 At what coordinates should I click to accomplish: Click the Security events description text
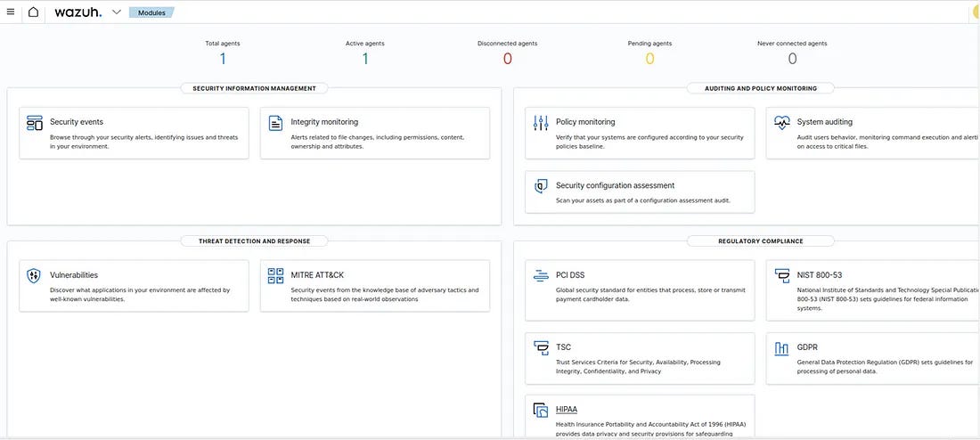point(143,142)
